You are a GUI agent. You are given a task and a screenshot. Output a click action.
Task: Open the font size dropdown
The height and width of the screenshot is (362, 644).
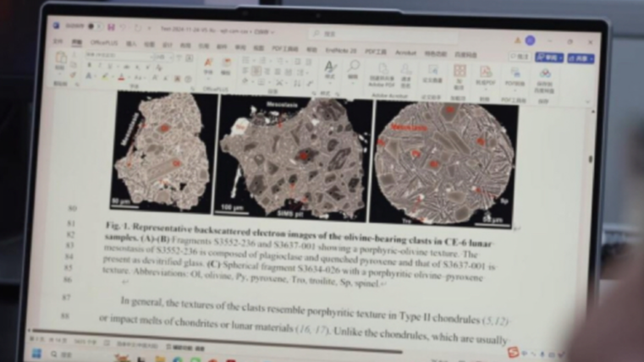tap(157, 57)
